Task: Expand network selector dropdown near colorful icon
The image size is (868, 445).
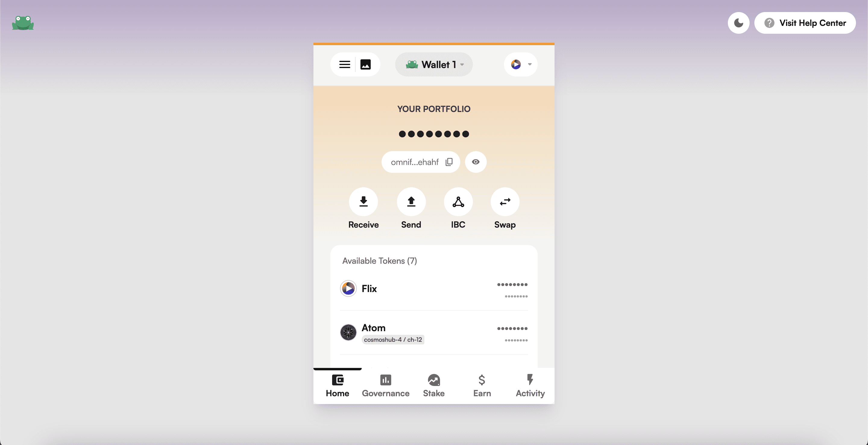Action: tap(528, 64)
